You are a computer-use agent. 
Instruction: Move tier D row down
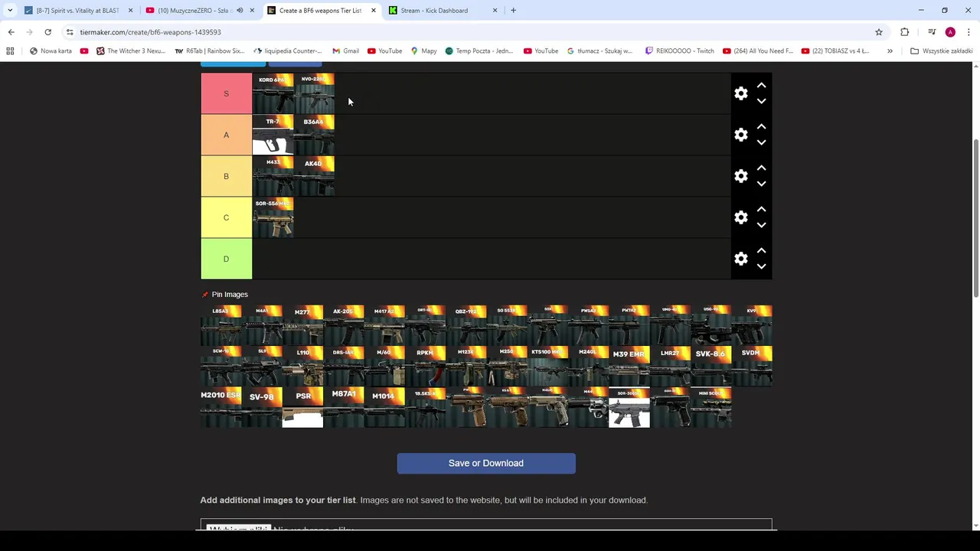(761, 266)
